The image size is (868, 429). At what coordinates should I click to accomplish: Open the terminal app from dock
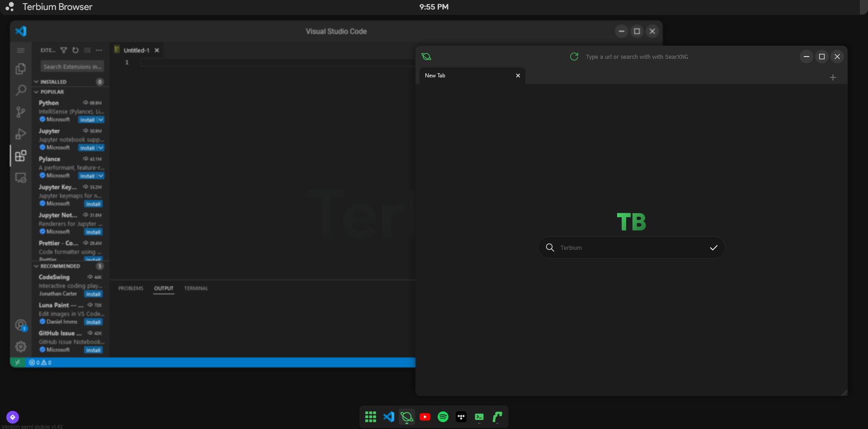tap(479, 417)
